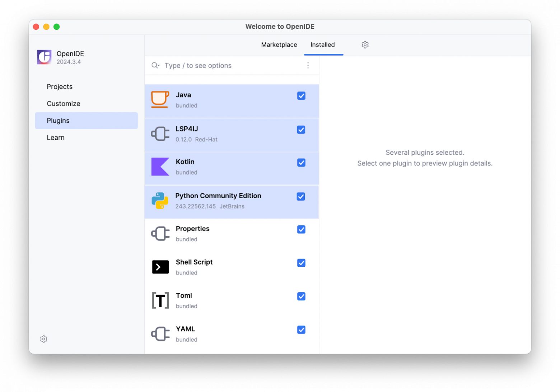Select the Shell Script plugin name
The width and height of the screenshot is (560, 392).
pos(194,262)
